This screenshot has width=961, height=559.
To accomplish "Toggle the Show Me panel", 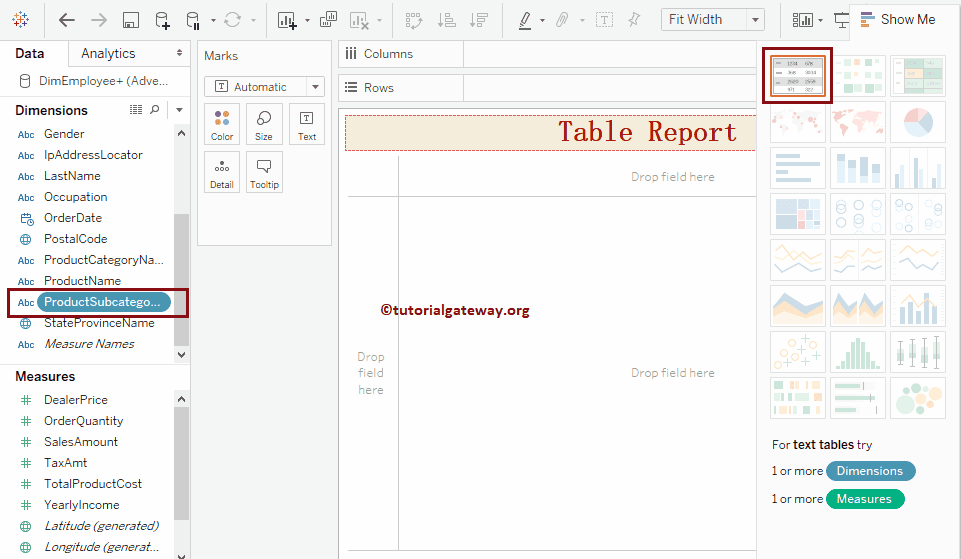I will tap(897, 19).
